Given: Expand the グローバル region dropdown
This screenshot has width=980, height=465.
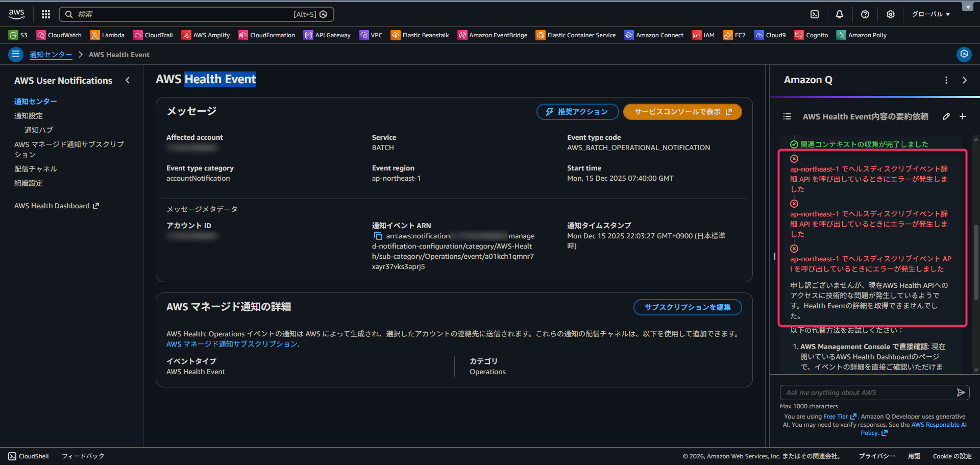Looking at the screenshot, I should [x=930, y=14].
